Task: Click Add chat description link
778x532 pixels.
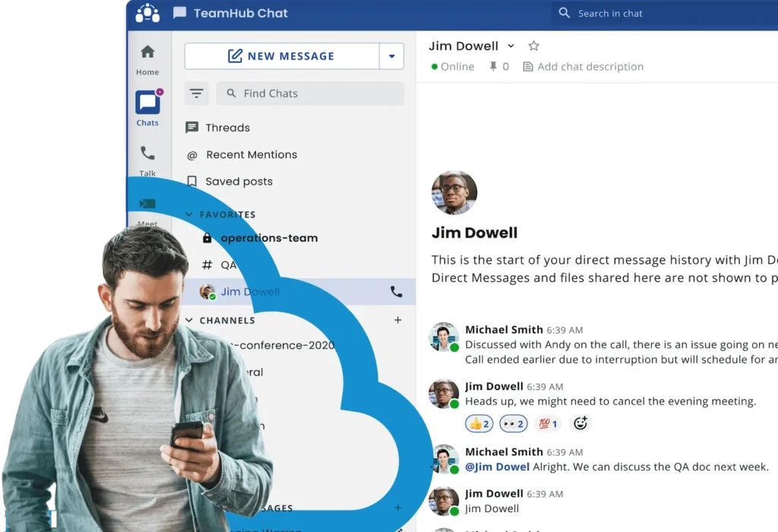Action: pos(590,67)
